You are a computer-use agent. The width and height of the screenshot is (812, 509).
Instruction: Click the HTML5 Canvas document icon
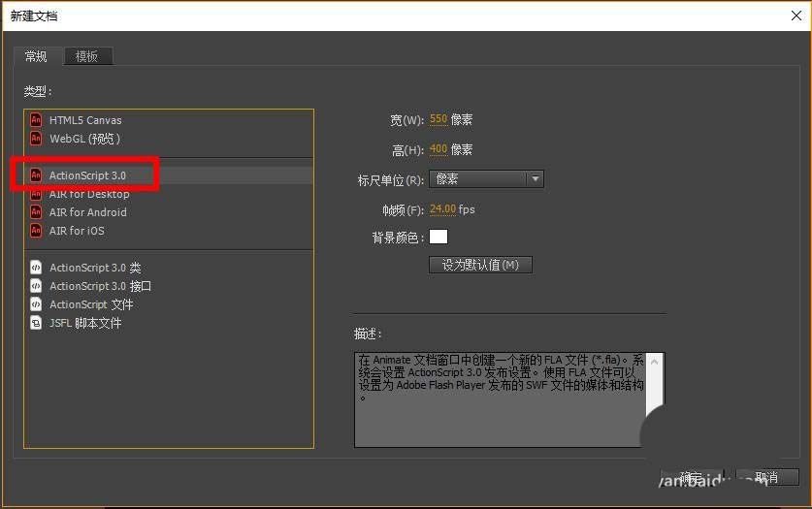[36, 120]
